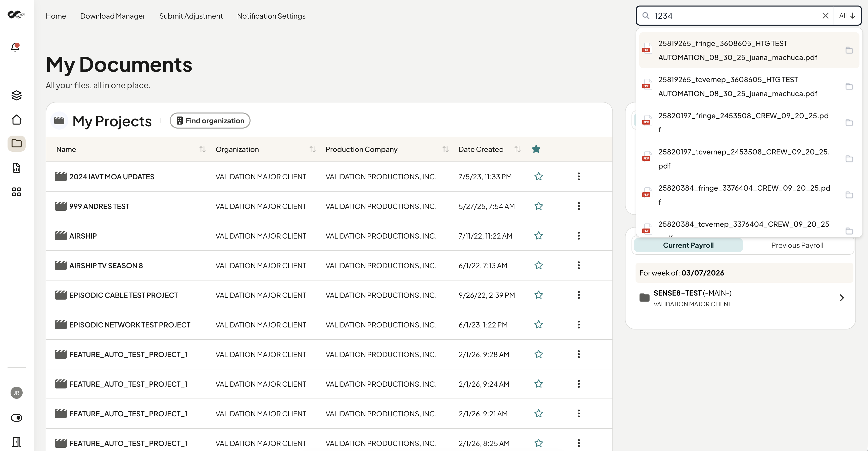The height and width of the screenshot is (451, 868).
Task: Open Submit Adjustment page
Action: pos(191,16)
